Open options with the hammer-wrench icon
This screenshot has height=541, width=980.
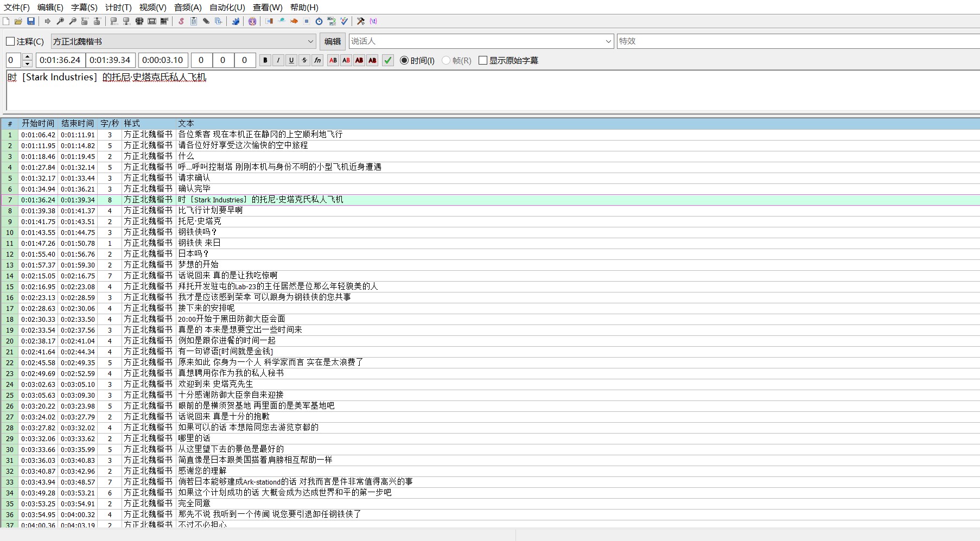tap(361, 21)
